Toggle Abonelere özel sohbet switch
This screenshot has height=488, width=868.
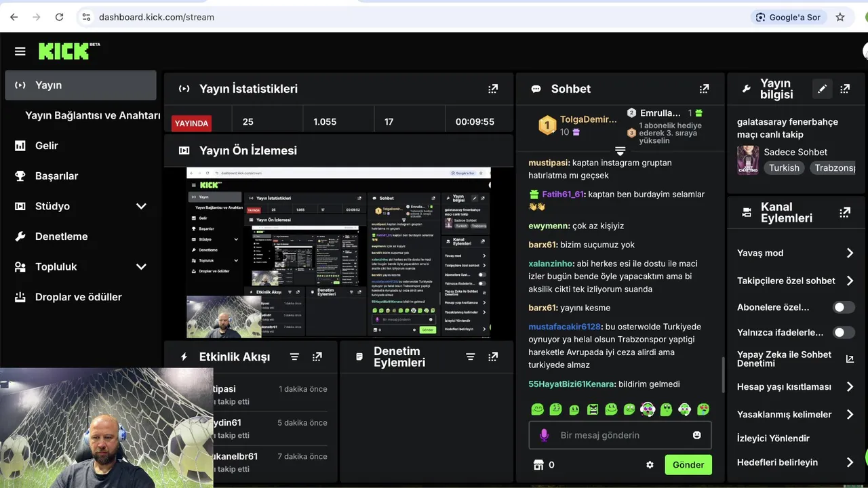(x=844, y=308)
